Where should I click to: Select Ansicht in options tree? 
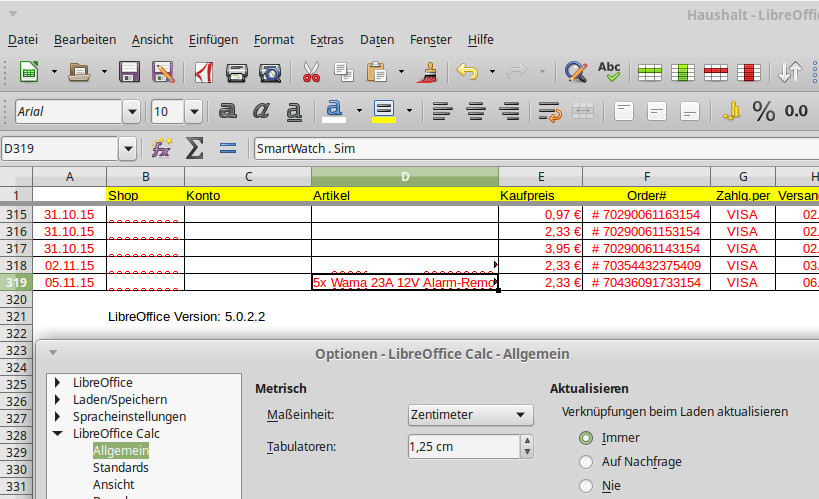tap(113, 485)
